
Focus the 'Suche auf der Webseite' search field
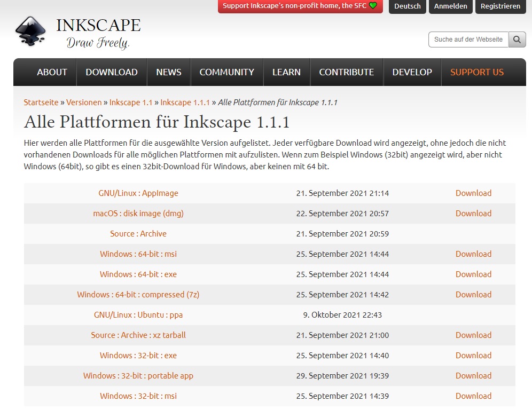tap(468, 40)
